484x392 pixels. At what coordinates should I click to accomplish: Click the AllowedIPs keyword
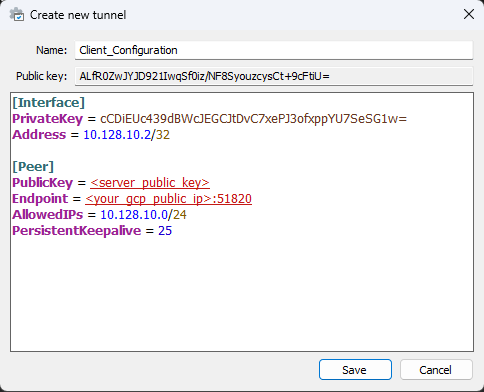(48, 215)
